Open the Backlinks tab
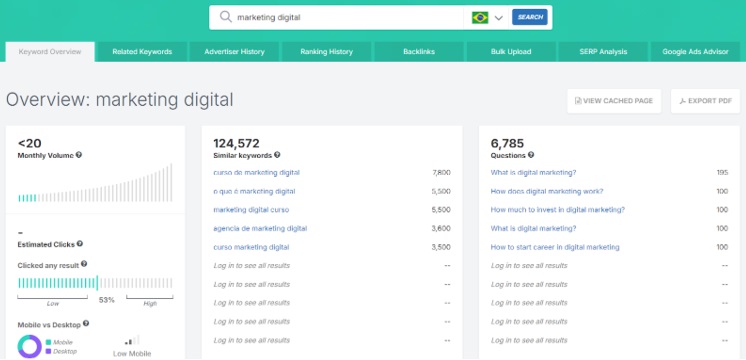This screenshot has height=360, width=746. pos(419,52)
